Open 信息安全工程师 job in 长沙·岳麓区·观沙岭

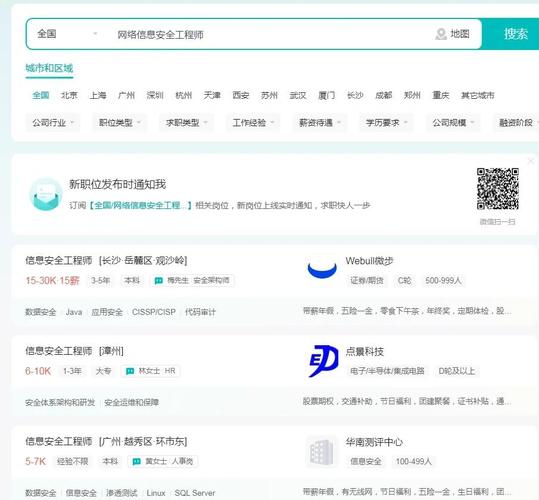(106, 260)
